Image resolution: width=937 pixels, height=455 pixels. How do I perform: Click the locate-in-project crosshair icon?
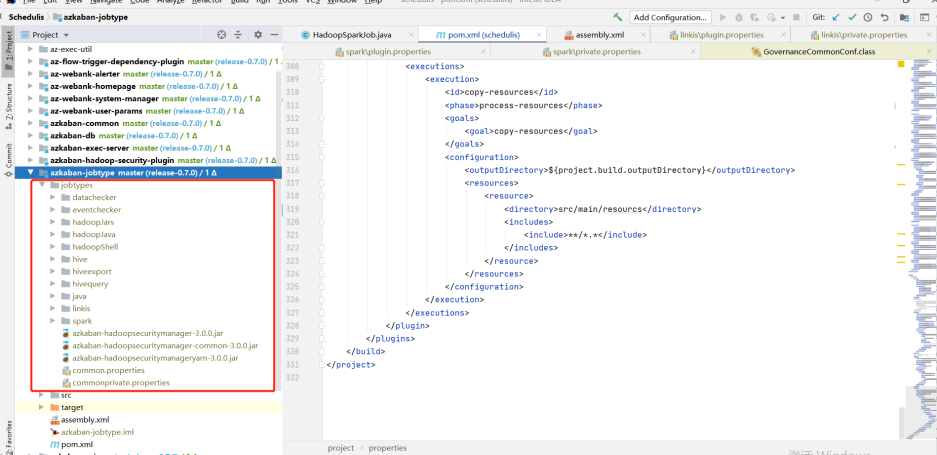[x=221, y=34]
